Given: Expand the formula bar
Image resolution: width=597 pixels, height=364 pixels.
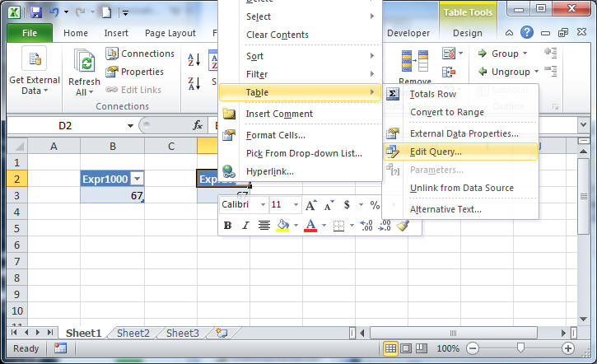Looking at the screenshot, I should (x=583, y=124).
